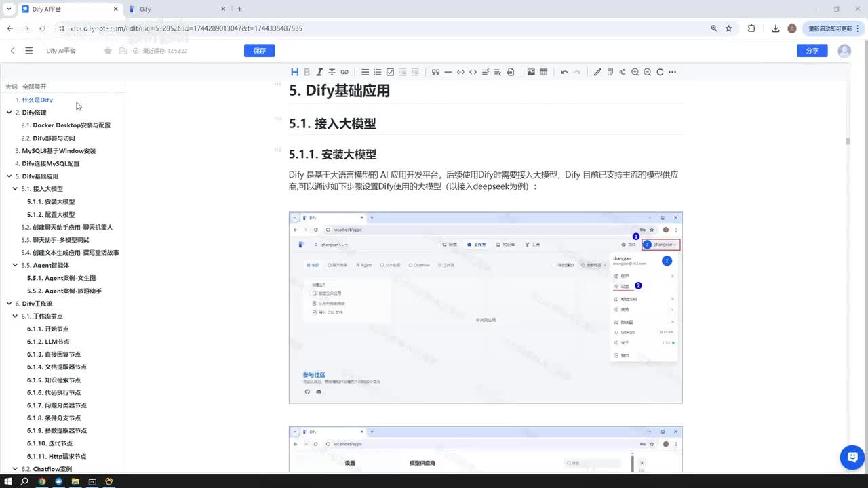The image size is (868, 488).
Task: Star the Dify AI平台 note as favorite
Action: [x=108, y=51]
